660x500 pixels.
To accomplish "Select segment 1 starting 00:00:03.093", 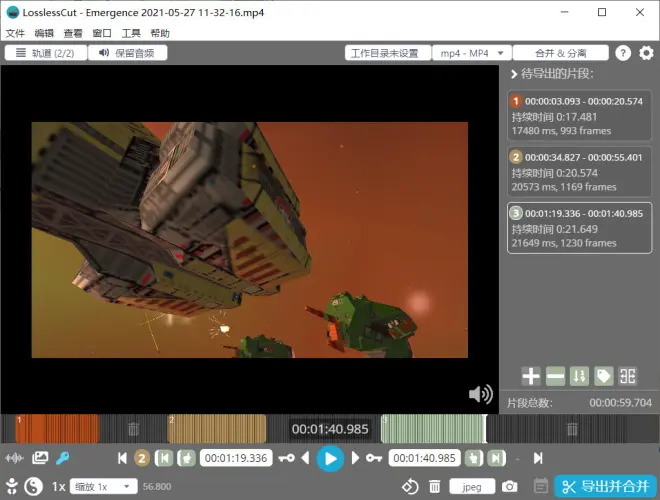I will 579,115.
